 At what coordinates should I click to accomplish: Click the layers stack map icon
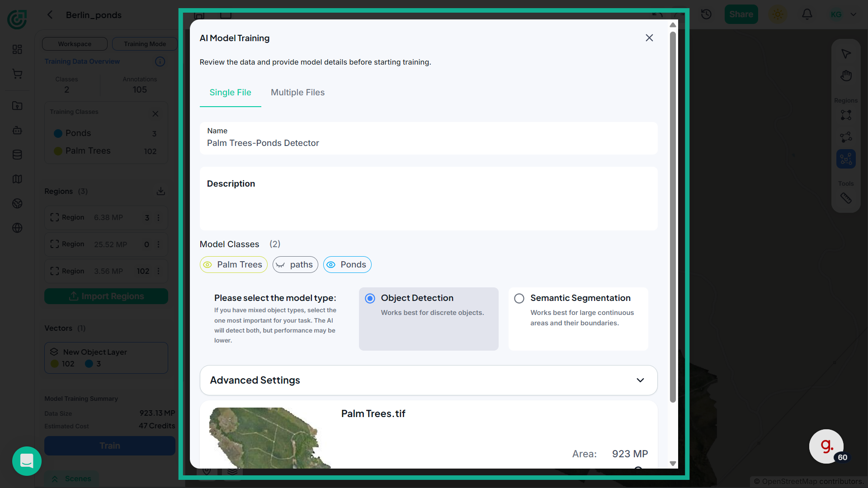pyautogui.click(x=232, y=472)
